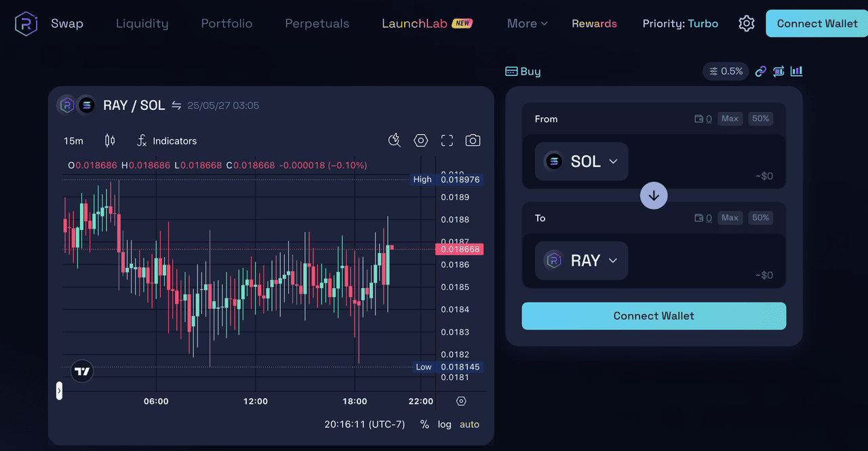
Task: Click 50% in the To box
Action: point(761,218)
